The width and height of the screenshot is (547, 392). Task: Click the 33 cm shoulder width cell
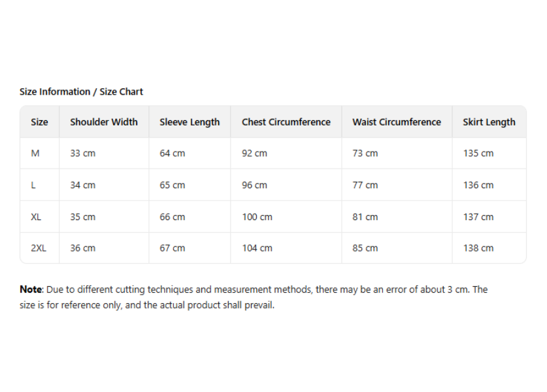82,154
